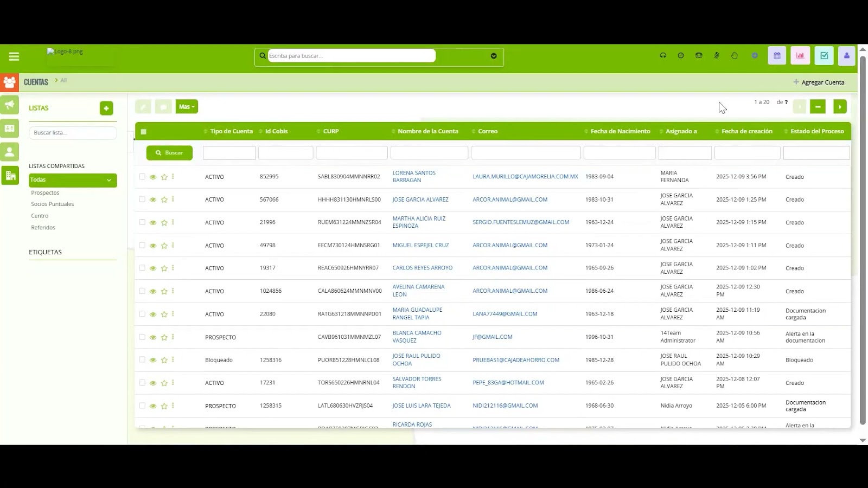868x488 pixels.
Task: Open the calendar icon in the top bar
Action: pos(776,55)
